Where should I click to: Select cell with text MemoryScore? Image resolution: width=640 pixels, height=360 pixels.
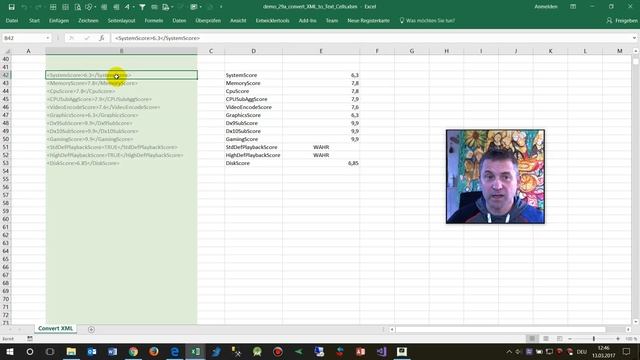coord(253,83)
